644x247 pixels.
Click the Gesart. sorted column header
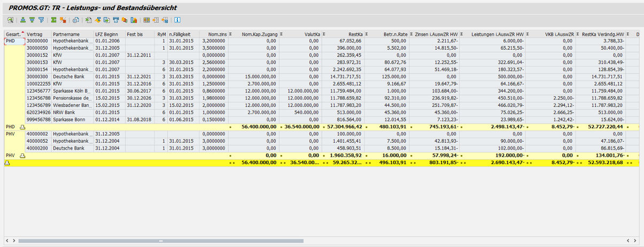tap(14, 34)
